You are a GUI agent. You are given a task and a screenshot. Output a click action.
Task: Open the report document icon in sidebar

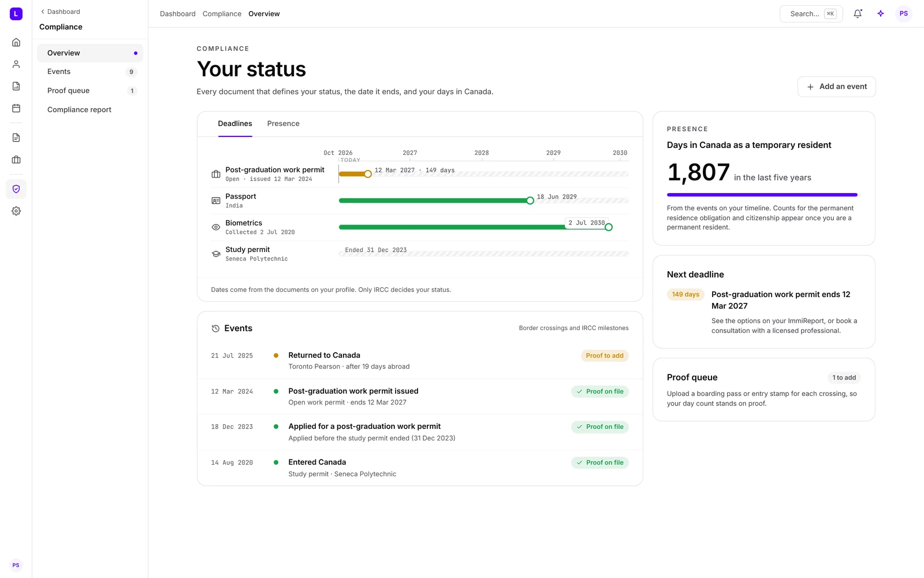click(16, 86)
